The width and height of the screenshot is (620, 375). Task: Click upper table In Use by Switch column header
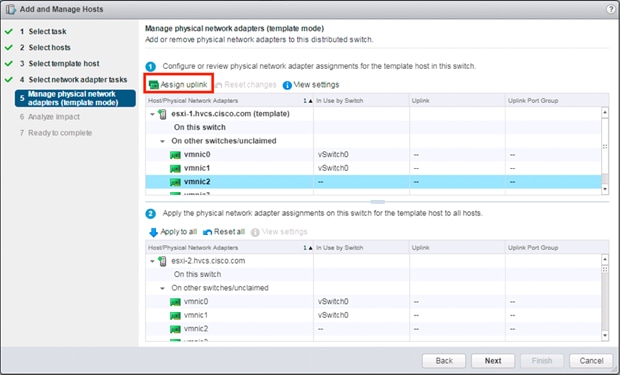361,100
